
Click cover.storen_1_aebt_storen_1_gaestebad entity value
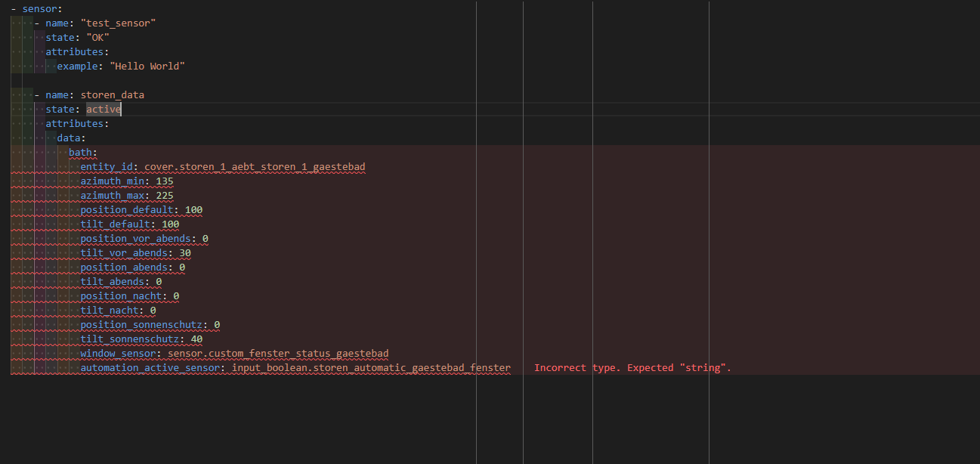coord(255,167)
